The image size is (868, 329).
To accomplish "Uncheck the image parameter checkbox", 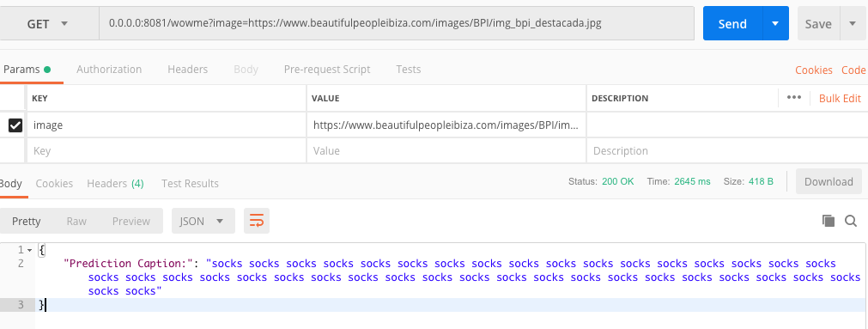I will 15,125.
